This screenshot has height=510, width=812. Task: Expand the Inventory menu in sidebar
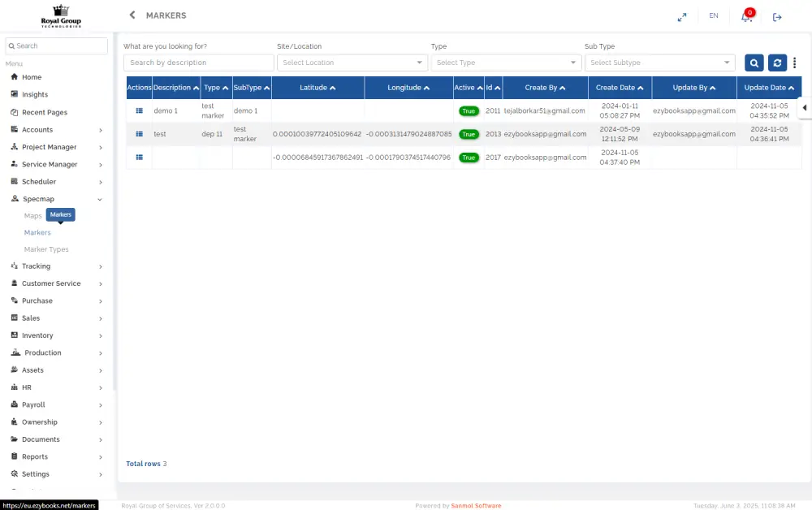(57, 335)
